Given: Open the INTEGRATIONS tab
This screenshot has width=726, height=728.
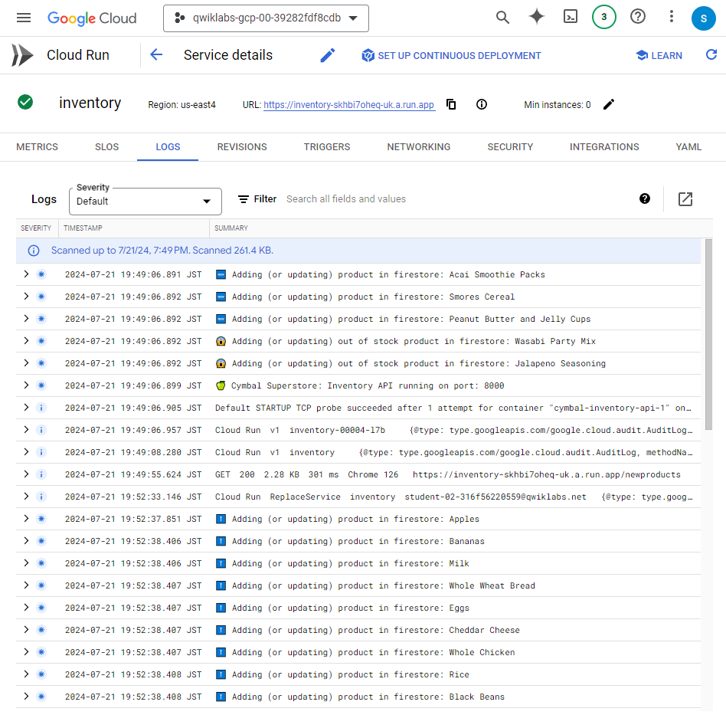Looking at the screenshot, I should [x=604, y=146].
